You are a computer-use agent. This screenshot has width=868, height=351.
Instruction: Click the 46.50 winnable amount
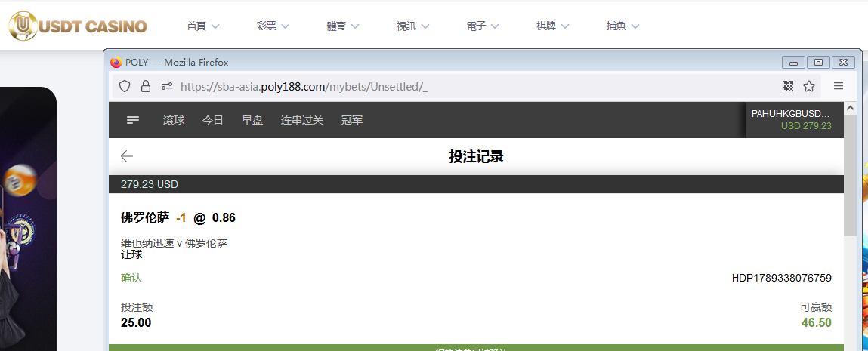[x=817, y=323]
